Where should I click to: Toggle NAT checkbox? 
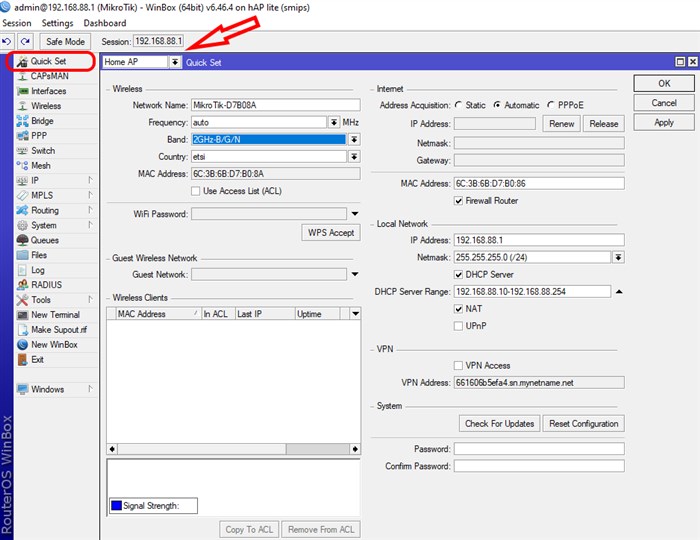click(x=458, y=309)
